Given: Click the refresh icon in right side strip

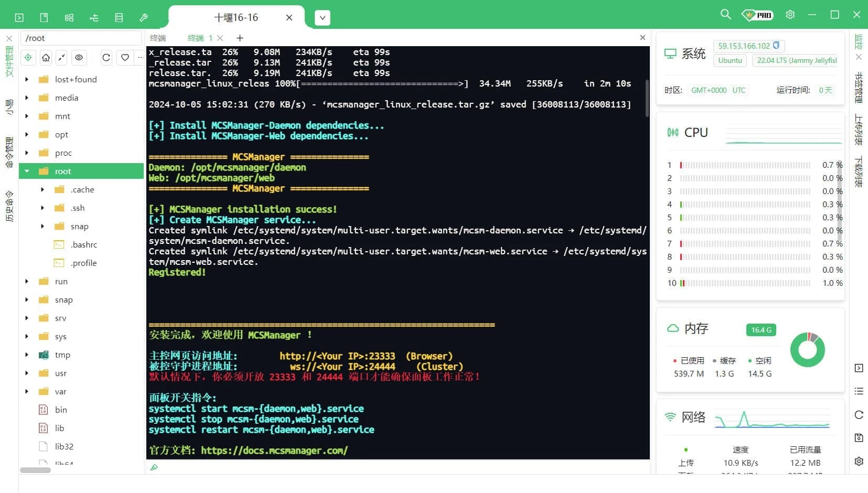Looking at the screenshot, I should tap(859, 415).
